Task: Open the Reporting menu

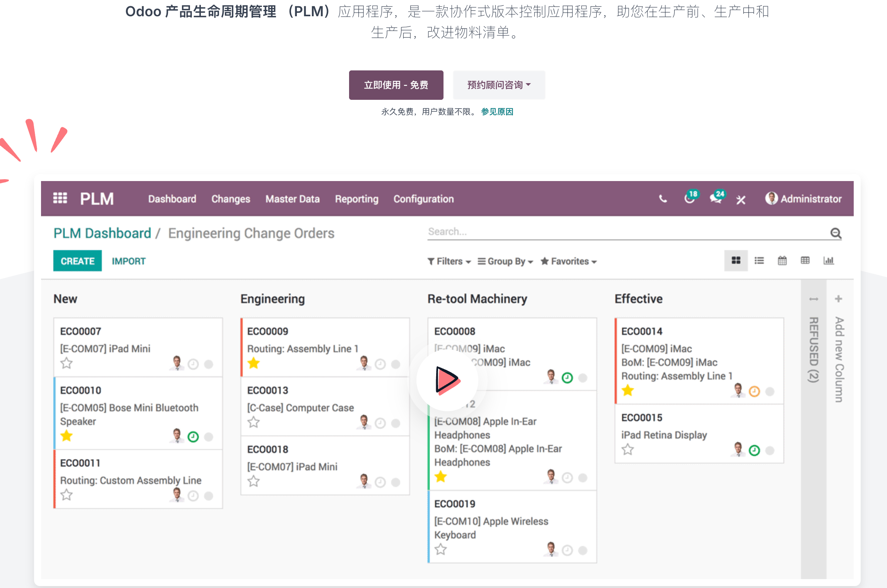Action: [356, 199]
